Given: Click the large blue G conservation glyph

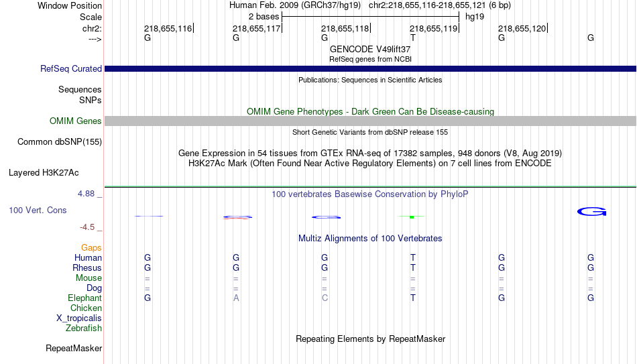Looking at the screenshot, I should 591,212.
